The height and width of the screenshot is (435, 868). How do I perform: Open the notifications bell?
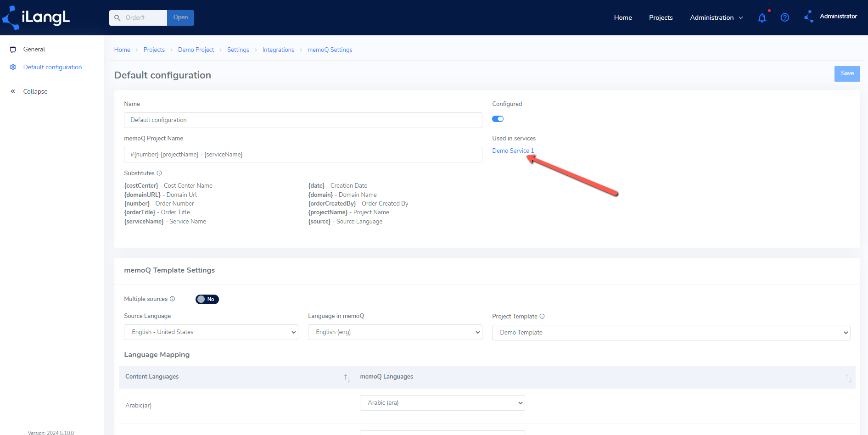762,18
